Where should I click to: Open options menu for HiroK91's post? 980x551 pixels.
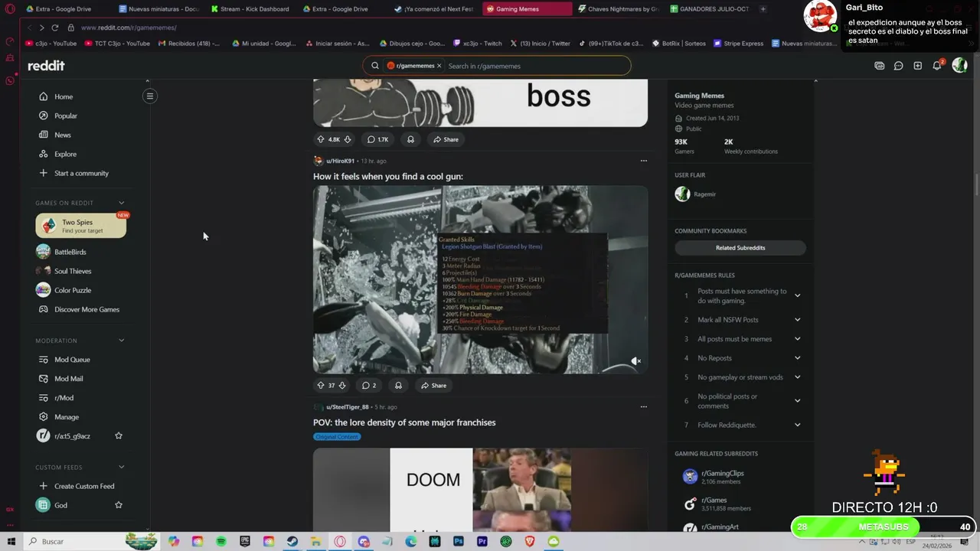(643, 161)
